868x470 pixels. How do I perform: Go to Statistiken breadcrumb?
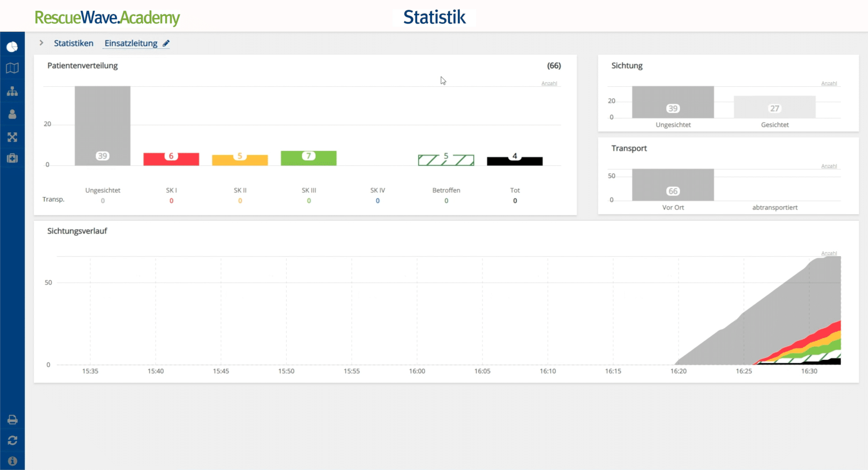(x=74, y=43)
